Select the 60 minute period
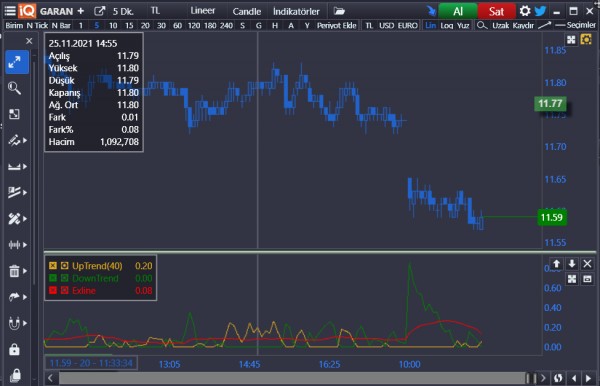The height and width of the screenshot is (386, 600). pos(177,26)
